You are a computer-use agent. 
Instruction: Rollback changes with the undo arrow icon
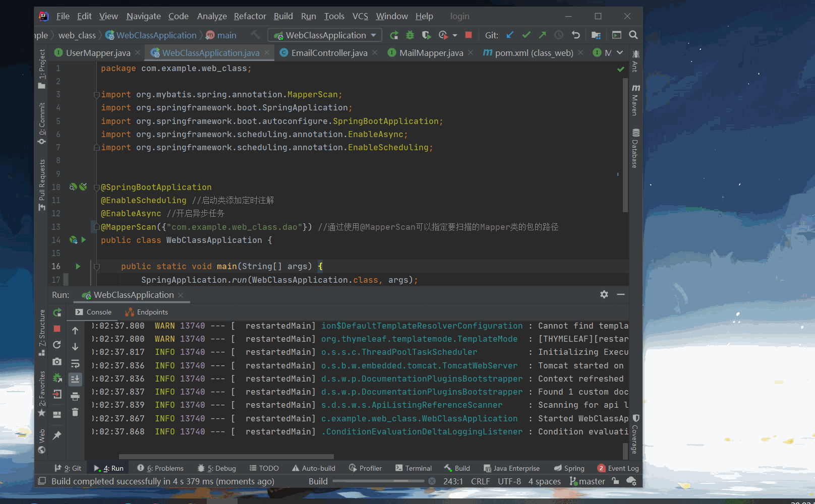pyautogui.click(x=575, y=35)
